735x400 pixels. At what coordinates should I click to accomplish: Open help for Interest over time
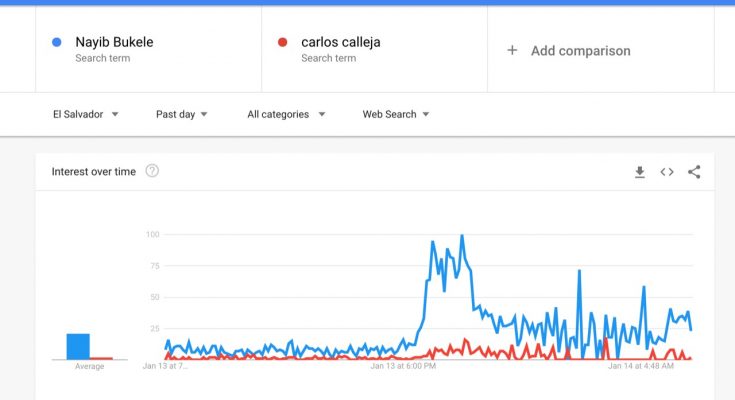(152, 171)
